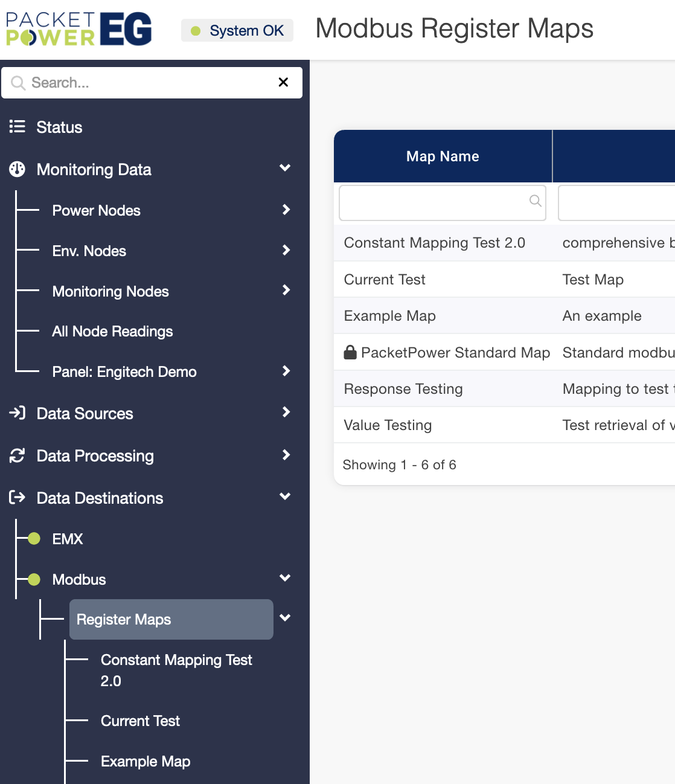Screen dimensions: 675x784
Task: Select EMX under Data Destinations
Action: coord(67,539)
